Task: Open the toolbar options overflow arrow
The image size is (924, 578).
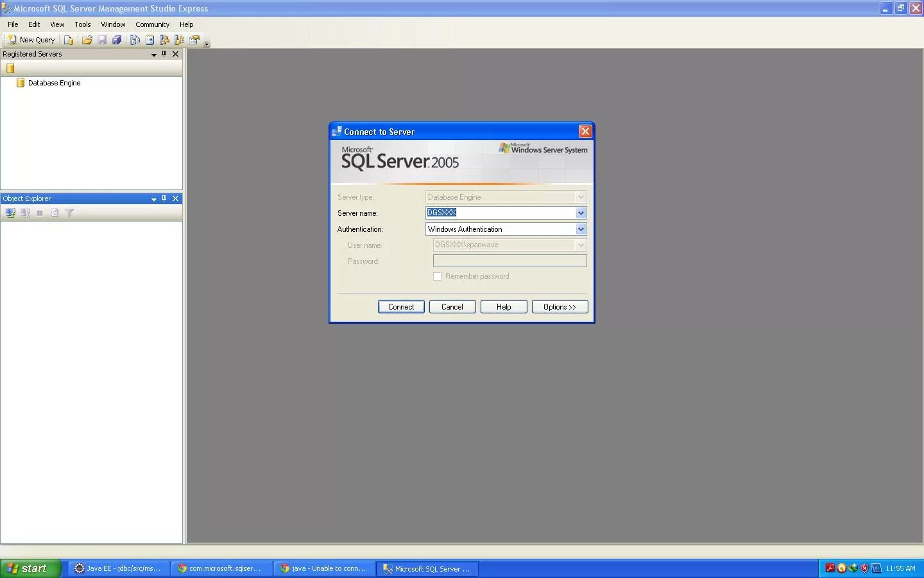Action: (207, 43)
